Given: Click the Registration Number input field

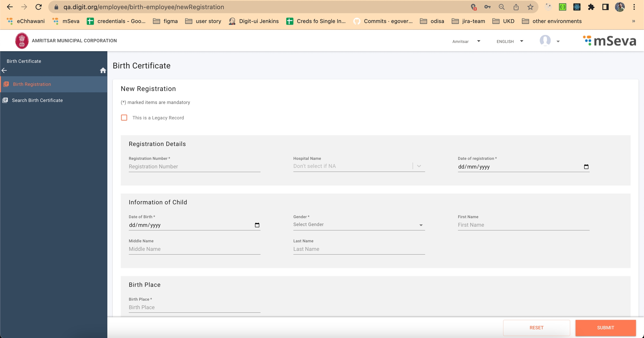Looking at the screenshot, I should tap(194, 167).
